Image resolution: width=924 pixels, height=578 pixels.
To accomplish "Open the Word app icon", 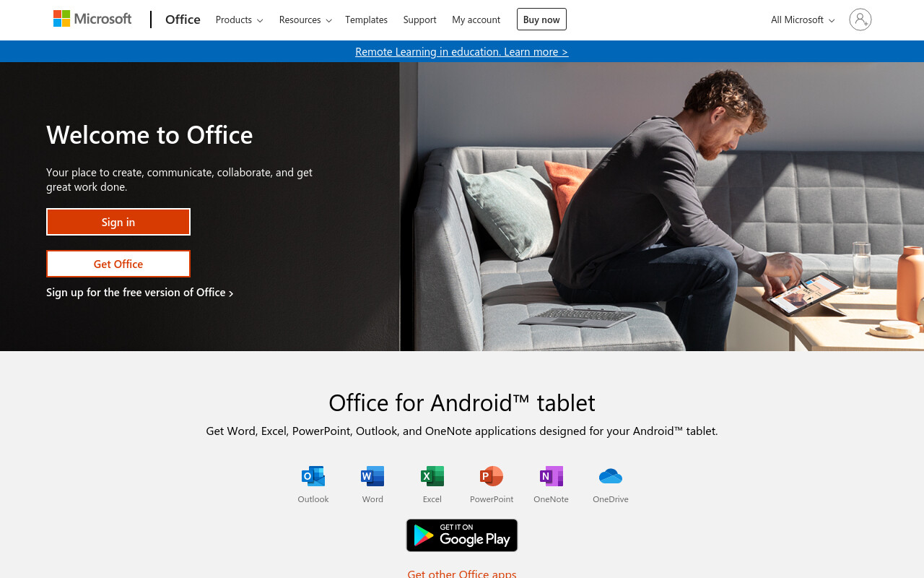I will coord(372,476).
